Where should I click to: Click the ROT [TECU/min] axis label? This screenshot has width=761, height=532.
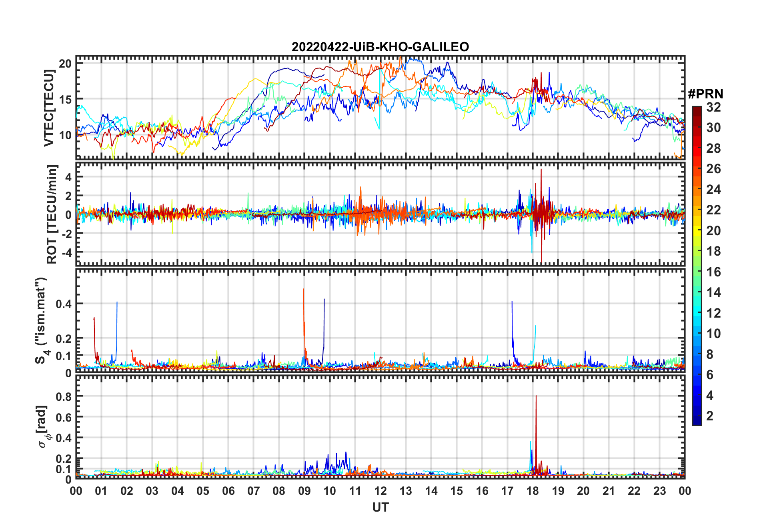(52, 214)
